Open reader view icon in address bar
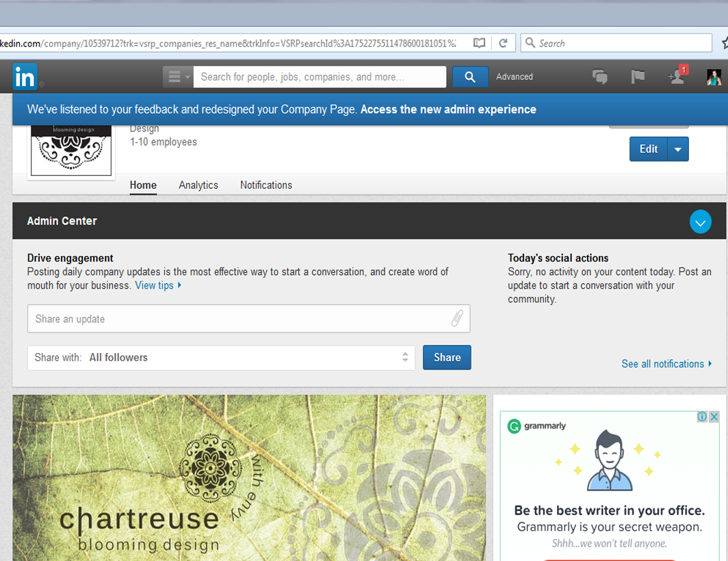728x561 pixels. (480, 43)
